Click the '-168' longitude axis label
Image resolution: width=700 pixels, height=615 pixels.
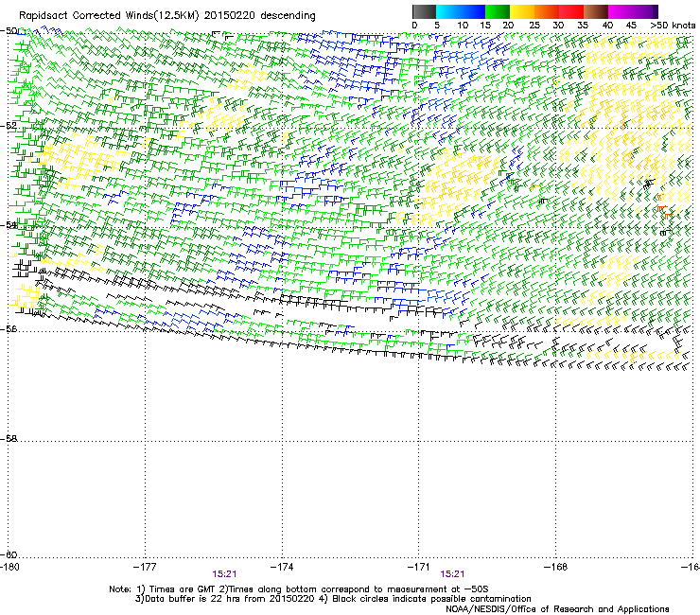tap(556, 567)
